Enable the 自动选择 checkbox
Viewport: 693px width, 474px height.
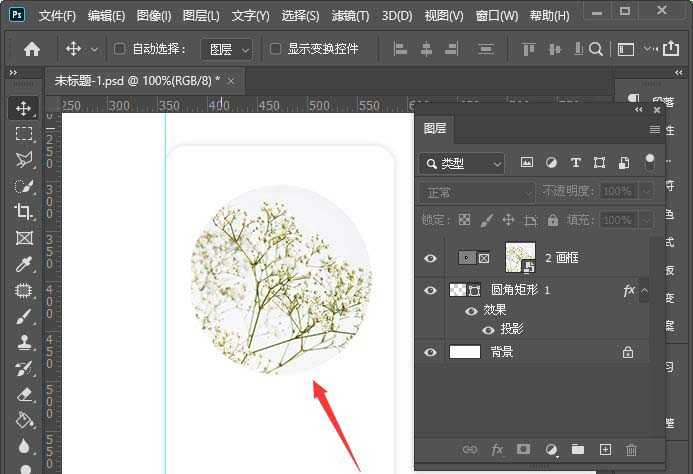coord(120,49)
